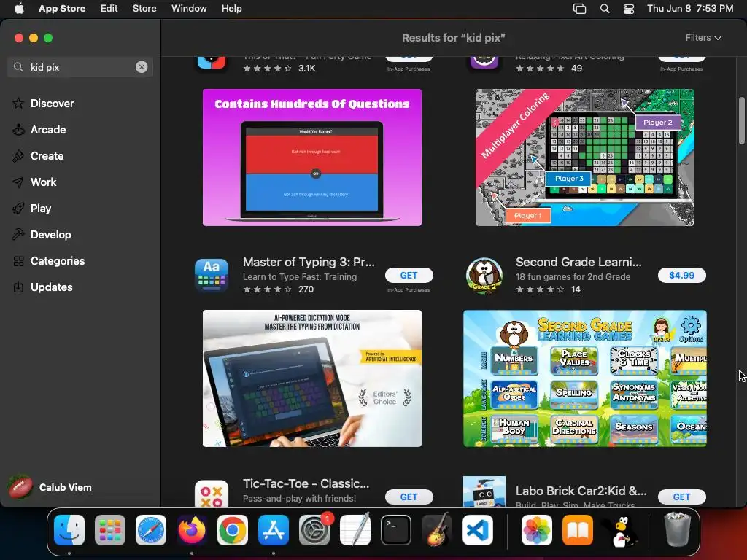The image size is (747, 560).
Task: Get Master of Typing 3
Action: 409,275
